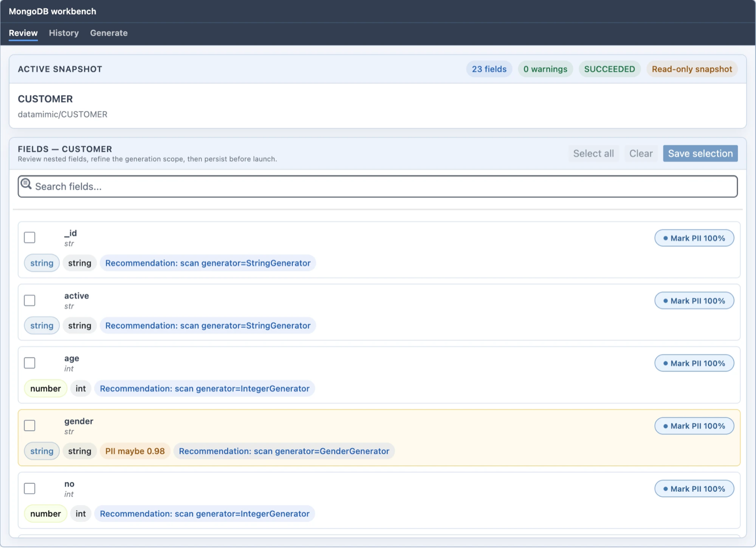This screenshot has height=548, width=756.
Task: Click the Select all button
Action: click(593, 154)
